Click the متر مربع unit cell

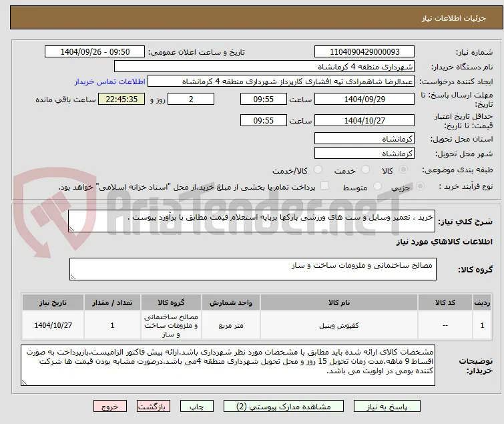coord(231,325)
